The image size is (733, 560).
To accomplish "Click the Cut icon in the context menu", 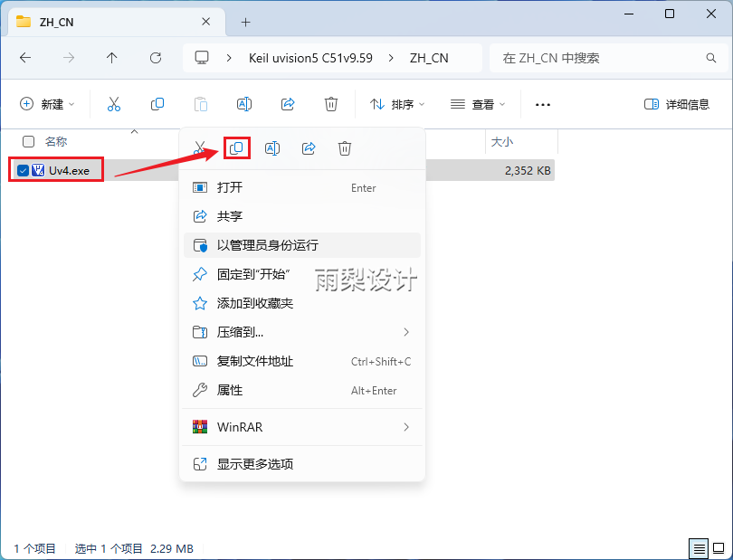I will (200, 147).
